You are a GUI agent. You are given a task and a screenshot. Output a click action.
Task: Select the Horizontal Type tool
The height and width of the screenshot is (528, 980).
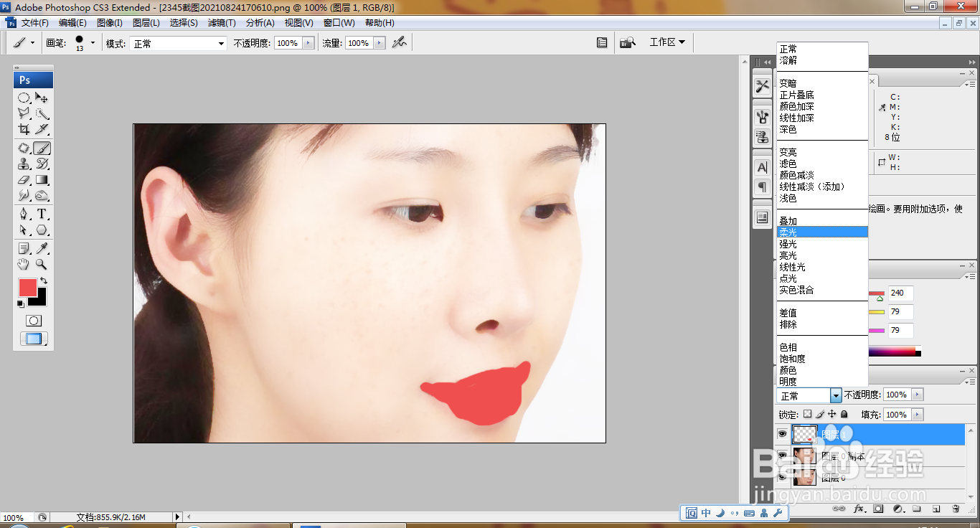coord(42,214)
